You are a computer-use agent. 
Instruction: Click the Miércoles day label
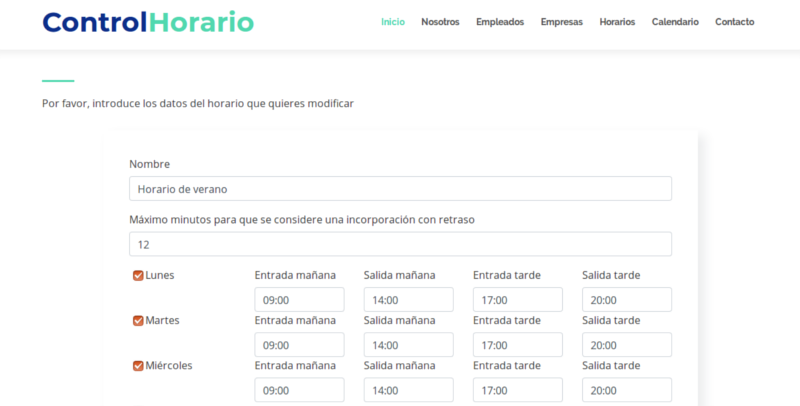coord(169,366)
